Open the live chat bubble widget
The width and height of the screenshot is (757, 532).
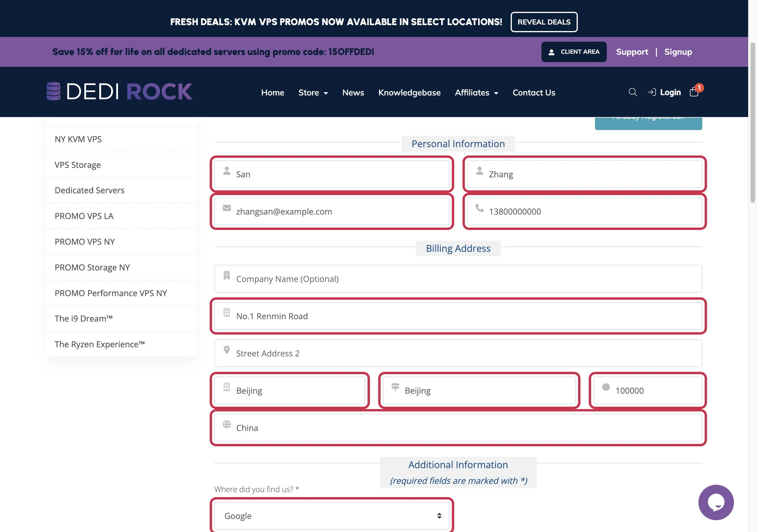[716, 502]
